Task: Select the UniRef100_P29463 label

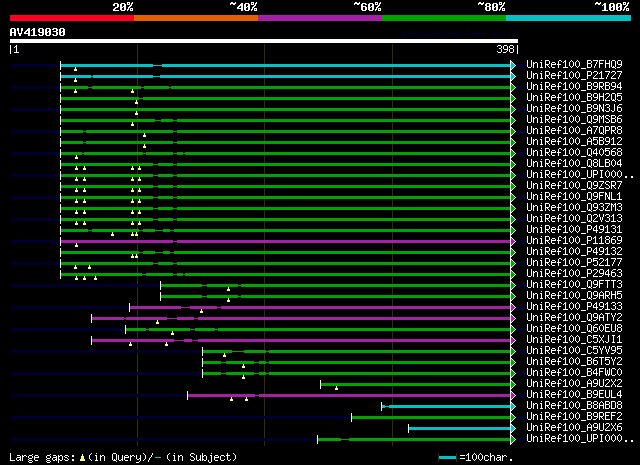Action: 574,274
